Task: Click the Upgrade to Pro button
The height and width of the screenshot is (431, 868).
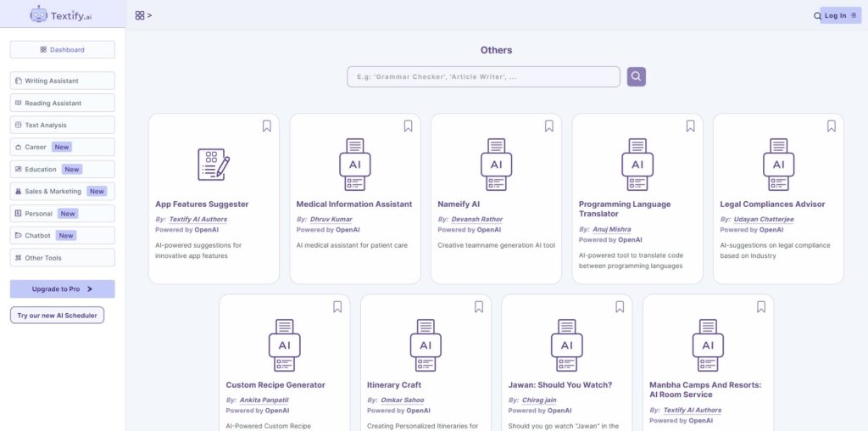Action: pyautogui.click(x=63, y=289)
